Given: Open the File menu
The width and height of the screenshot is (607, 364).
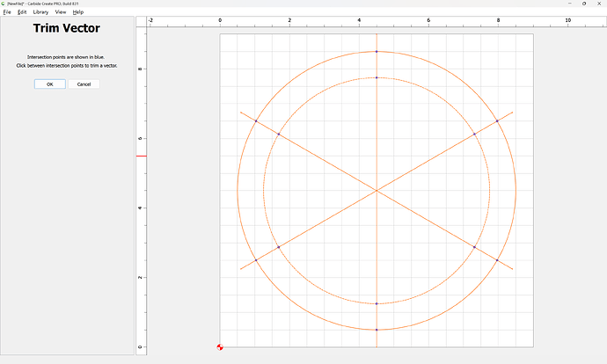Looking at the screenshot, I should (7, 12).
